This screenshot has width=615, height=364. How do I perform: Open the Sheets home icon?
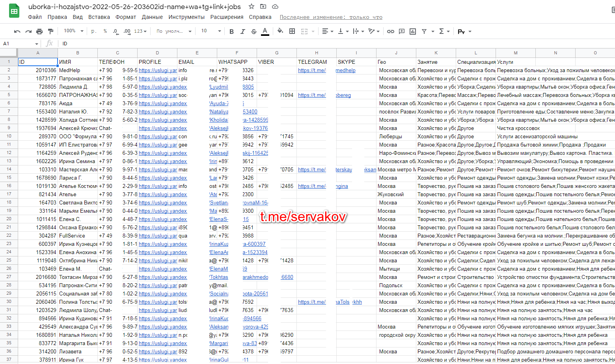coord(14,11)
